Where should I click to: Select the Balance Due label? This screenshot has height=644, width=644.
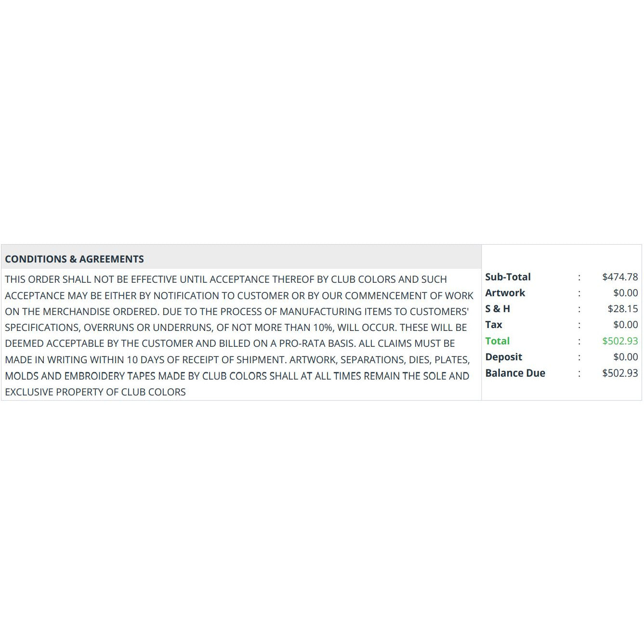pos(515,373)
